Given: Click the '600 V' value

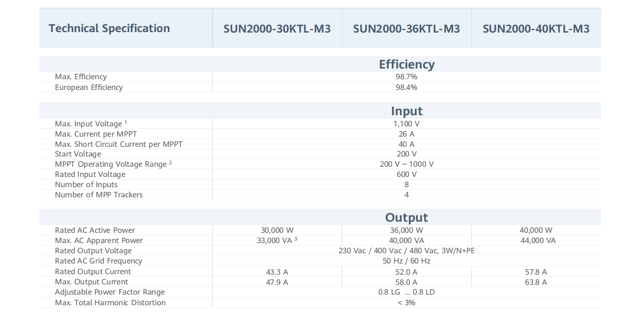Looking at the screenshot, I should [x=407, y=175].
